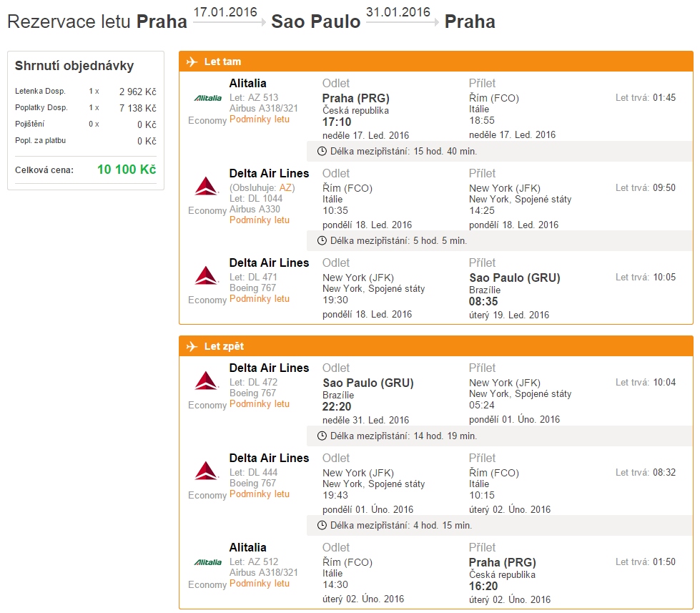Screen dimensions: 700x613
Task: Click the Sao Paulo (GRU) departure airport
Action: pos(368,383)
